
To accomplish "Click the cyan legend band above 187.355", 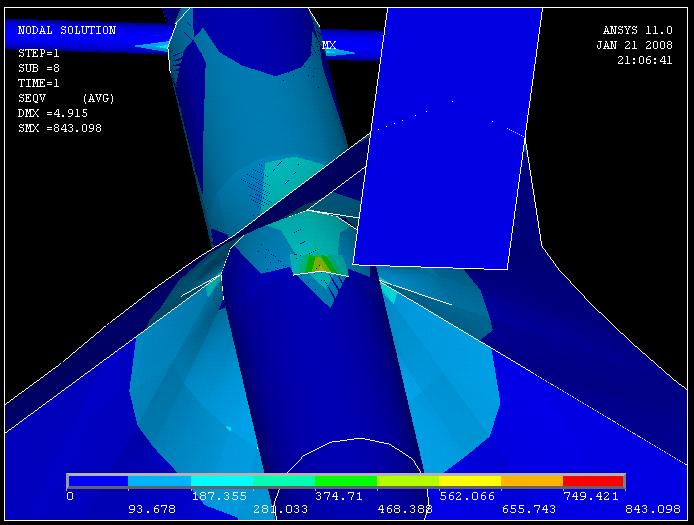I will pos(222,481).
